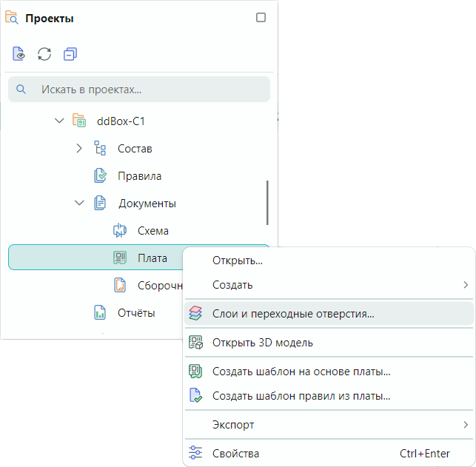Click Слои и переходные отверстия layers icon

click(x=195, y=313)
